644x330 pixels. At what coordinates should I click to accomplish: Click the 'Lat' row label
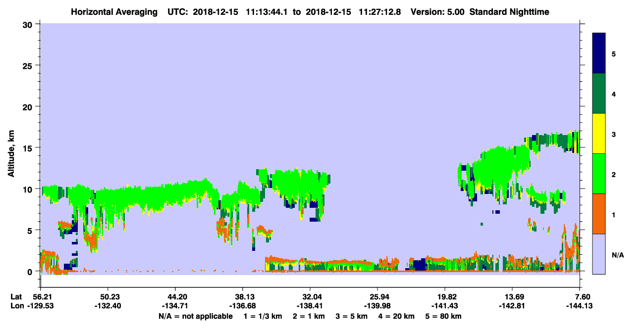click(x=16, y=296)
